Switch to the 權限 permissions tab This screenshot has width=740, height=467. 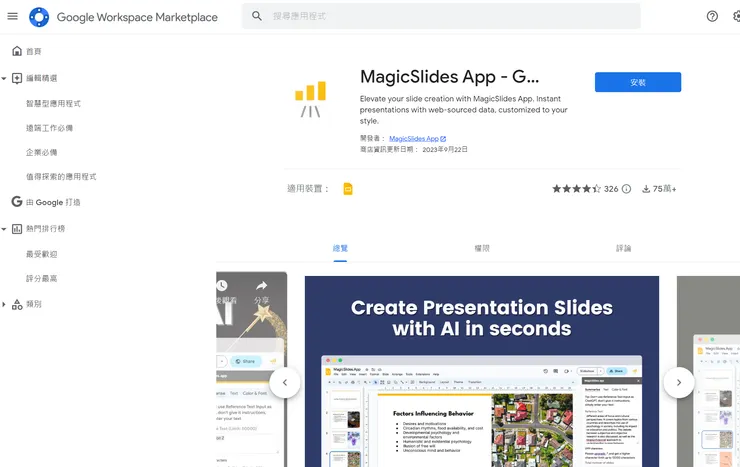[x=482, y=248]
